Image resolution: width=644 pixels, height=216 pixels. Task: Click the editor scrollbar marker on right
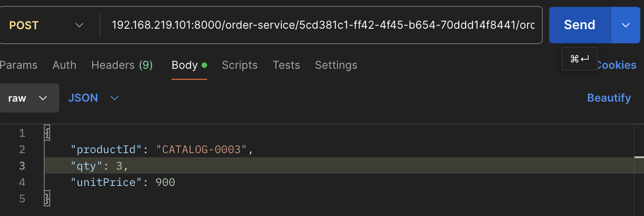(x=639, y=158)
